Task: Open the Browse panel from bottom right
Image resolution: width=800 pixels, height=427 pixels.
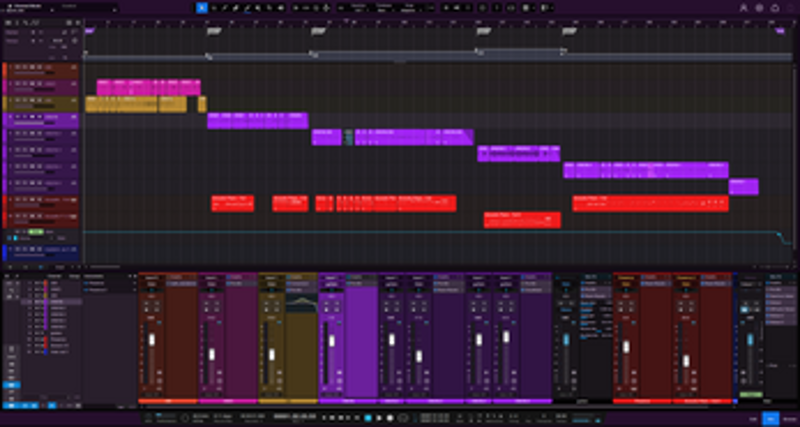Action: pos(788,418)
